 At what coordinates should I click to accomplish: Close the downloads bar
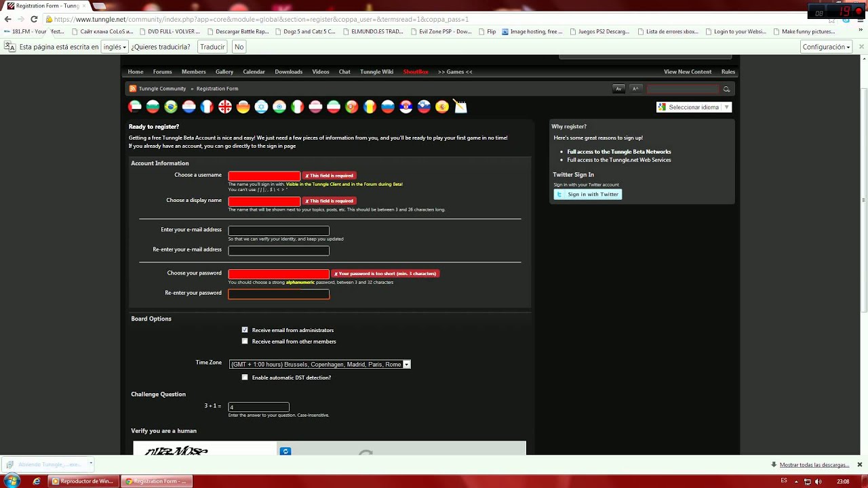click(x=859, y=464)
